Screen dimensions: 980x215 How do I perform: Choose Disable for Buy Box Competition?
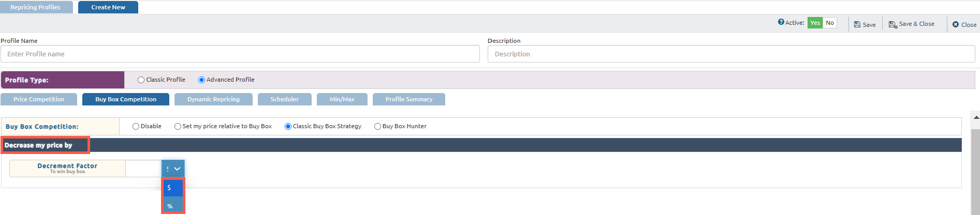pos(136,127)
